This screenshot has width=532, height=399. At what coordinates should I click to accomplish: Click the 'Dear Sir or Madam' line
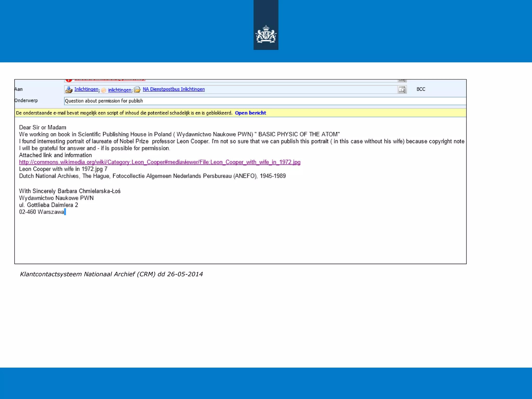(x=43, y=127)
